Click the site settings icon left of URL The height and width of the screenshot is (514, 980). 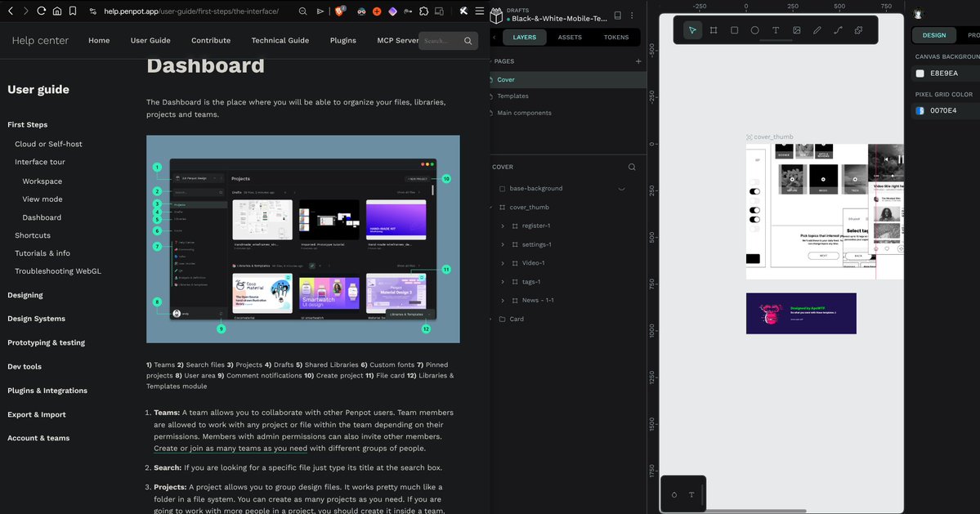[93, 11]
